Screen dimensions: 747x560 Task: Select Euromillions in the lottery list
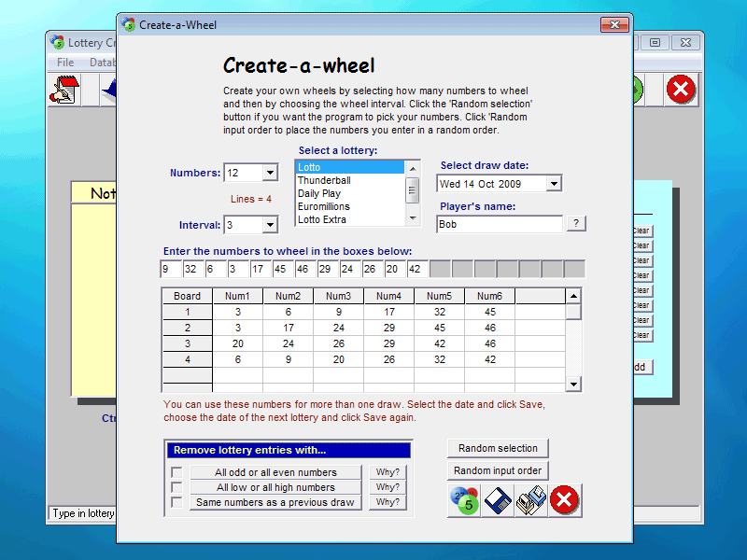pos(324,206)
